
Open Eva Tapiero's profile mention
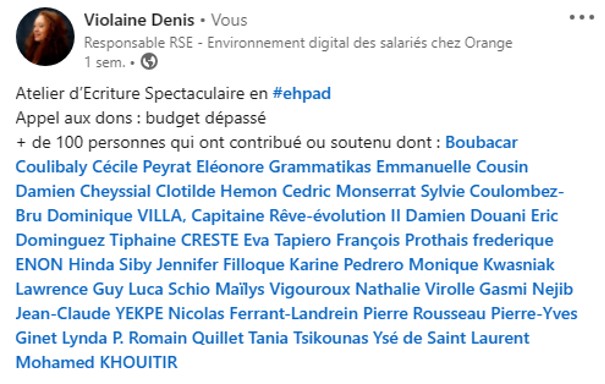(x=287, y=240)
